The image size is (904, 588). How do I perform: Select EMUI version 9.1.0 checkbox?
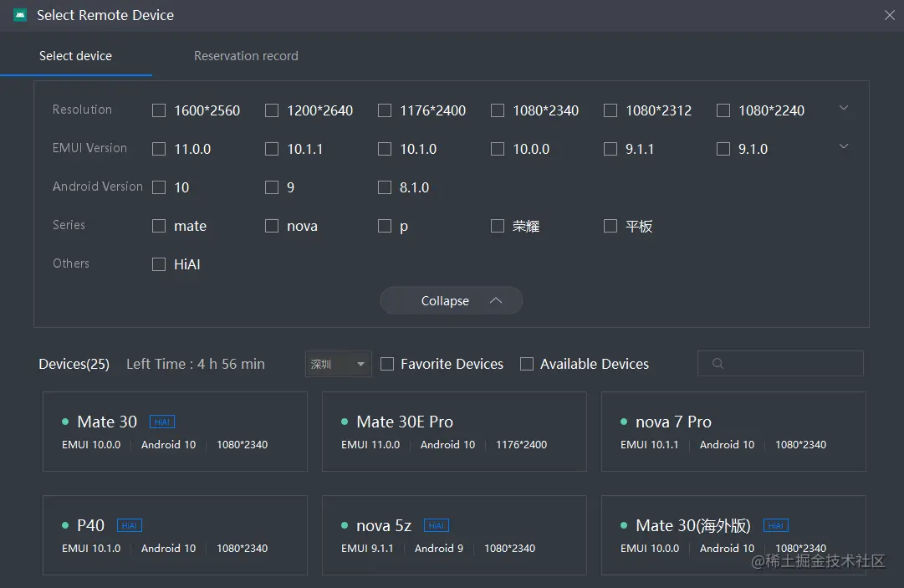(723, 150)
